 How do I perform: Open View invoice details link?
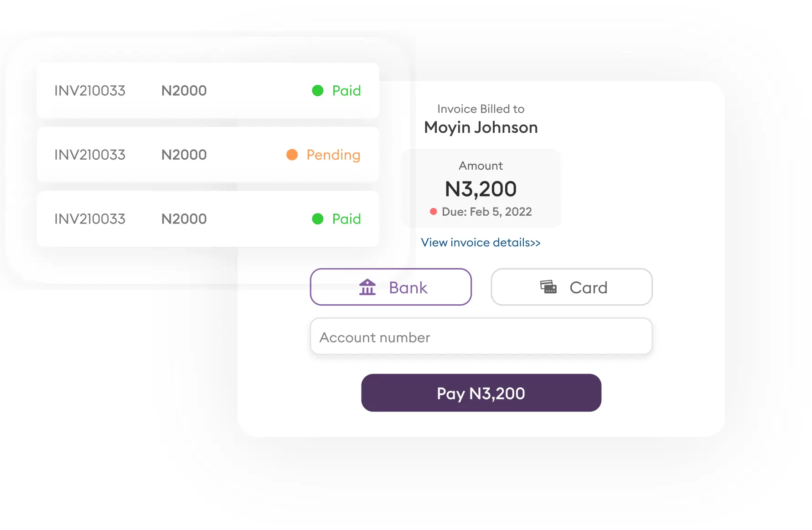481,242
